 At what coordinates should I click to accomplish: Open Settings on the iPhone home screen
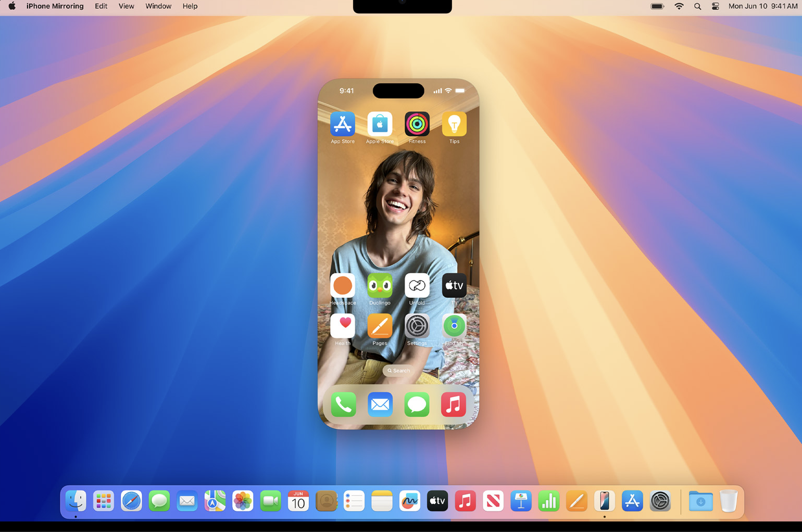[417, 326]
